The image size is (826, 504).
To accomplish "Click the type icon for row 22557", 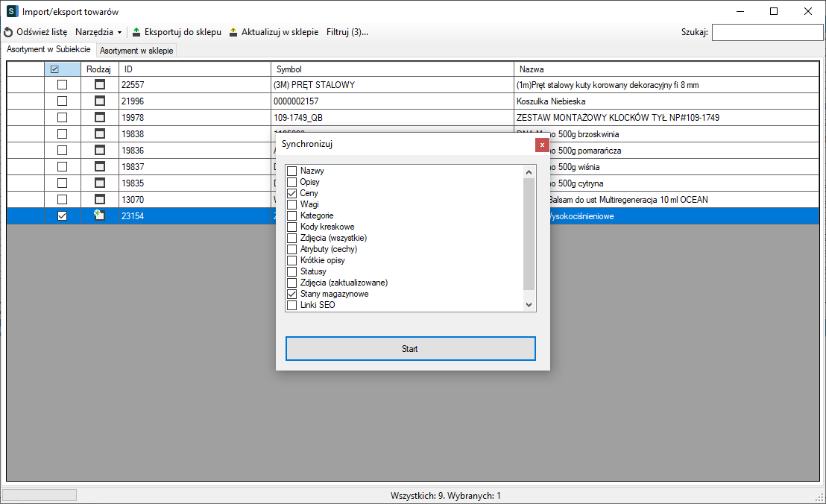I will tap(99, 85).
